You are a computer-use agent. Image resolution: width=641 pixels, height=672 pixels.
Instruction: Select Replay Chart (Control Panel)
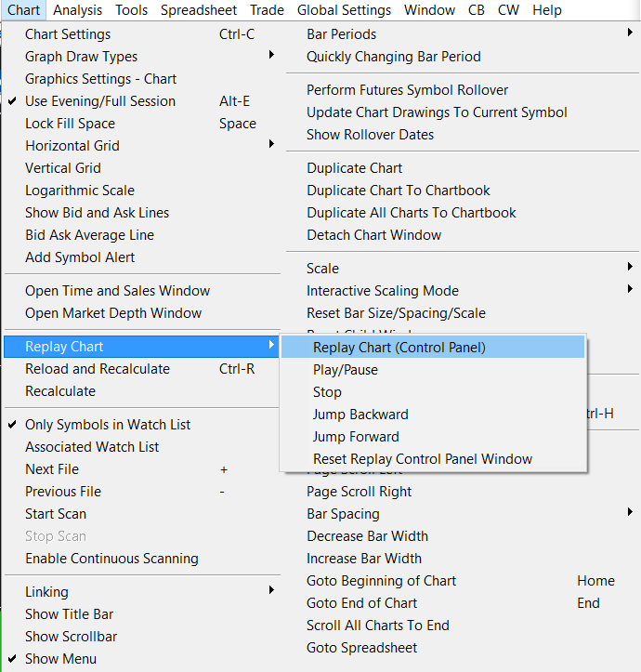[x=399, y=348]
